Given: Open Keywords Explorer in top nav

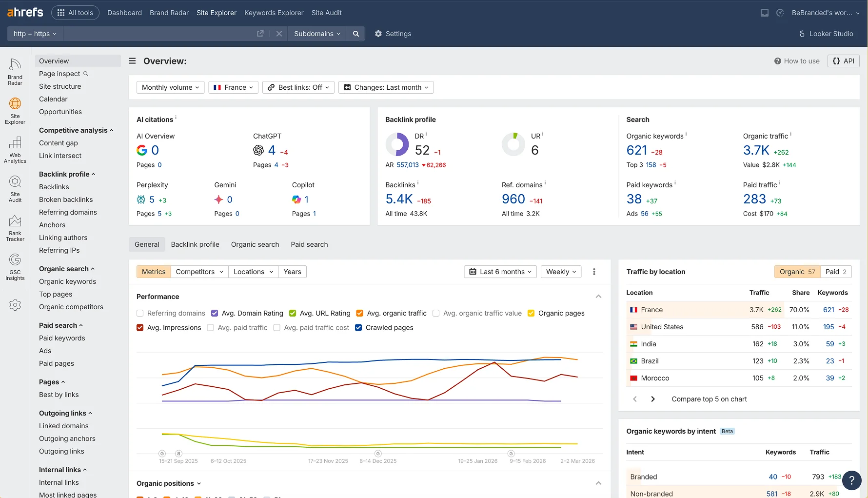Looking at the screenshot, I should tap(274, 13).
